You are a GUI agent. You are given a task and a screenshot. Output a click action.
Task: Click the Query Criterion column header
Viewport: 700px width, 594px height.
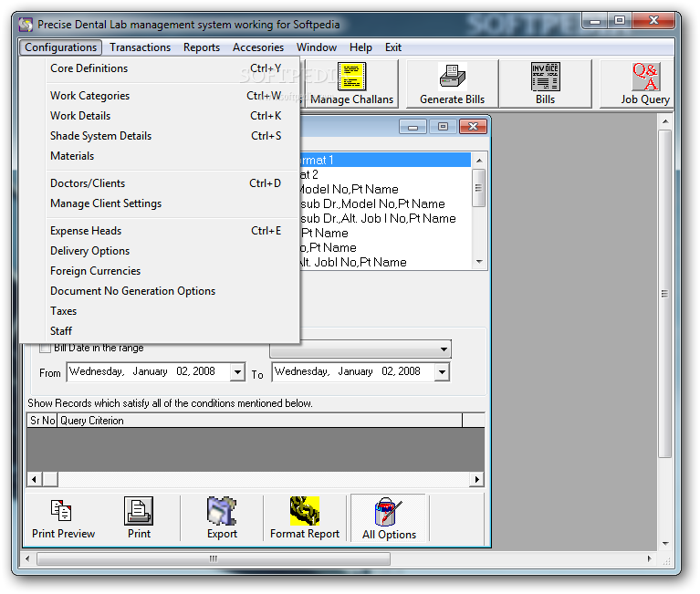(x=259, y=421)
